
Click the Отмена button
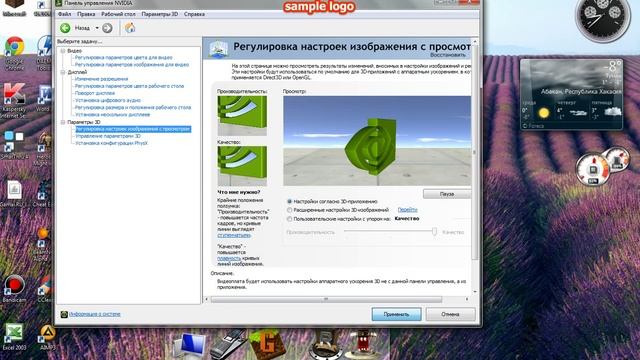coord(450,314)
